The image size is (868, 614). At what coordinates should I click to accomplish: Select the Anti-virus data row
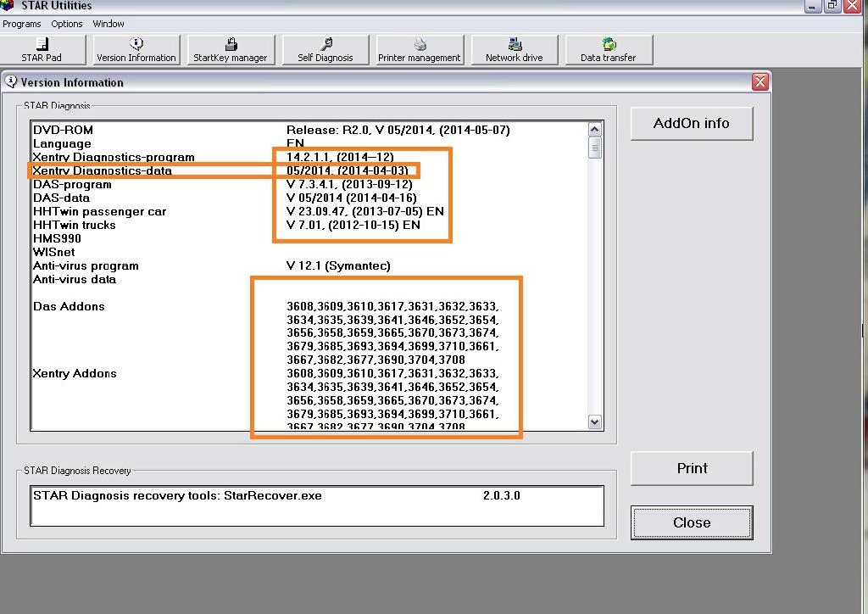[x=75, y=279]
